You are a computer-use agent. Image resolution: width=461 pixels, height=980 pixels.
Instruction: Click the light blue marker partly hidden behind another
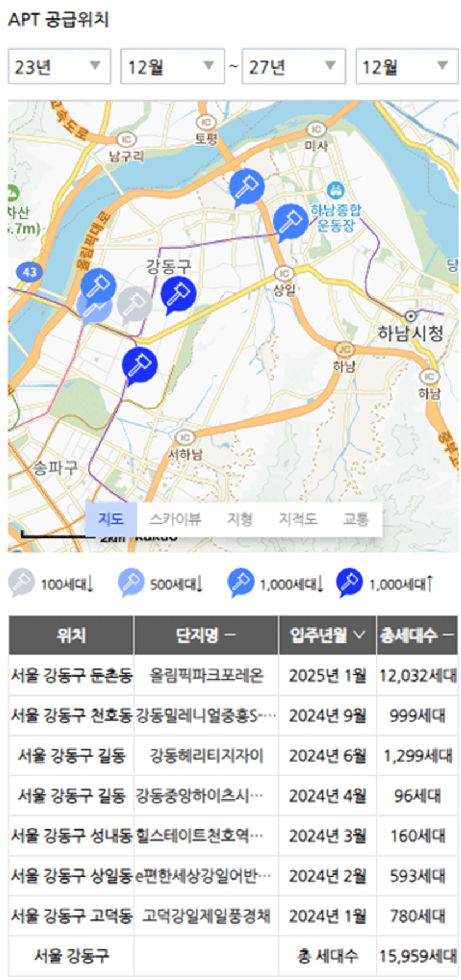(x=93, y=310)
